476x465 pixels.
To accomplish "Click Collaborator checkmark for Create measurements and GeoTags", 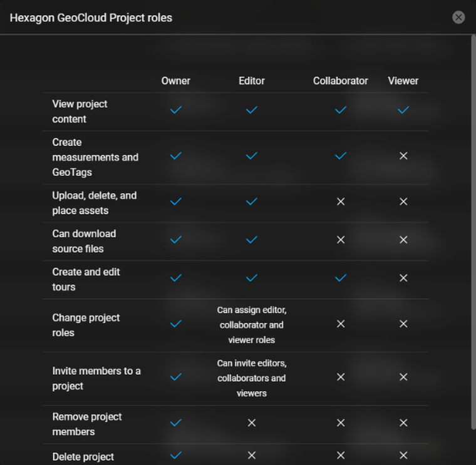I will (x=341, y=156).
